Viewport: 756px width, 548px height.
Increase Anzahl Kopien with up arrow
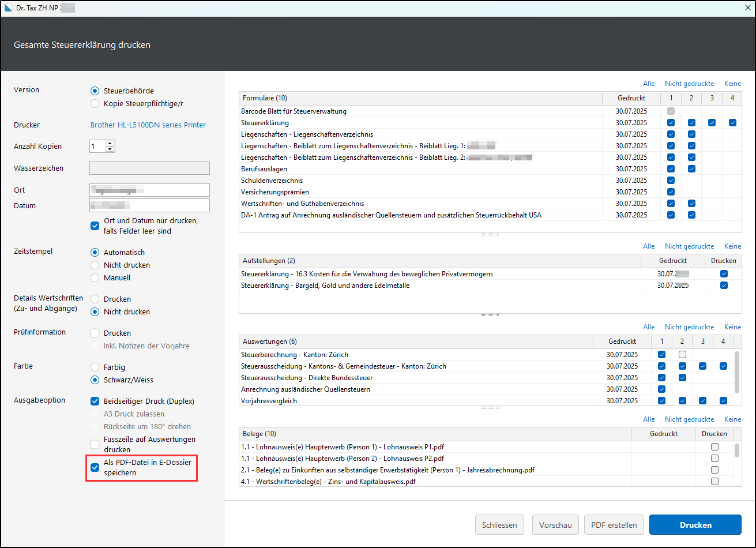(110, 143)
